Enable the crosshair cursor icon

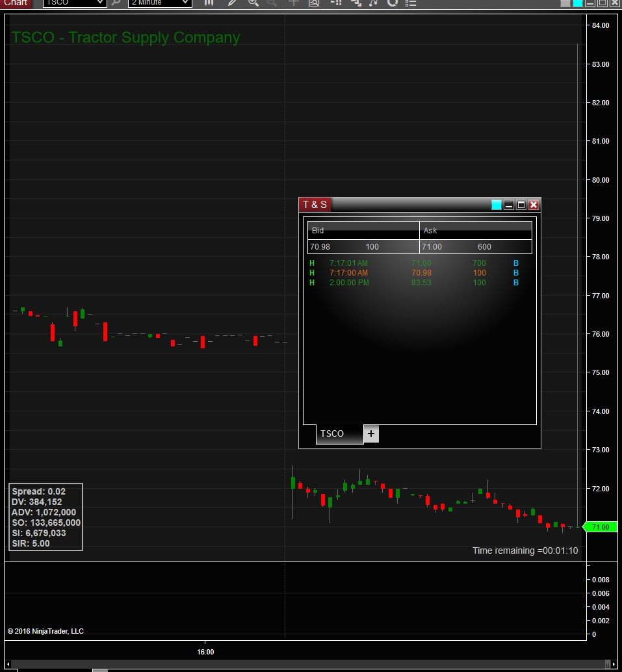click(294, 2)
